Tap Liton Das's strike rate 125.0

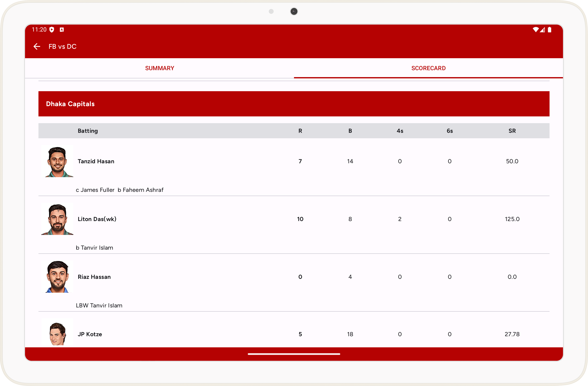[x=512, y=219]
